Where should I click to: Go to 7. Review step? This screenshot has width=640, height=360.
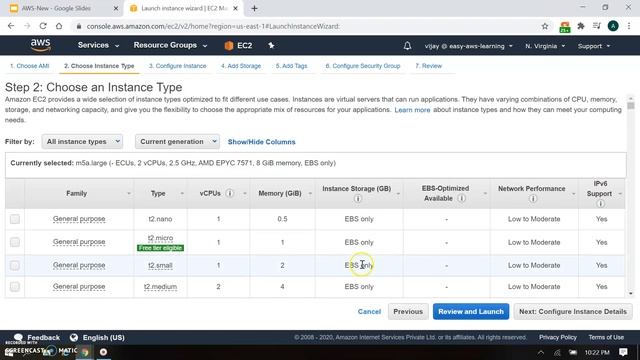pyautogui.click(x=429, y=66)
